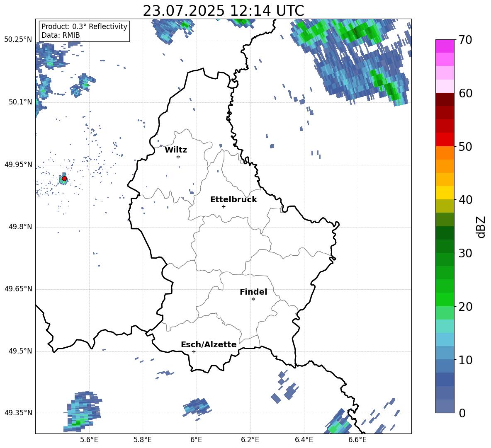Click the 50.25°N latitude label
Image resolution: width=491 pixels, height=448 pixels.
pos(18,40)
